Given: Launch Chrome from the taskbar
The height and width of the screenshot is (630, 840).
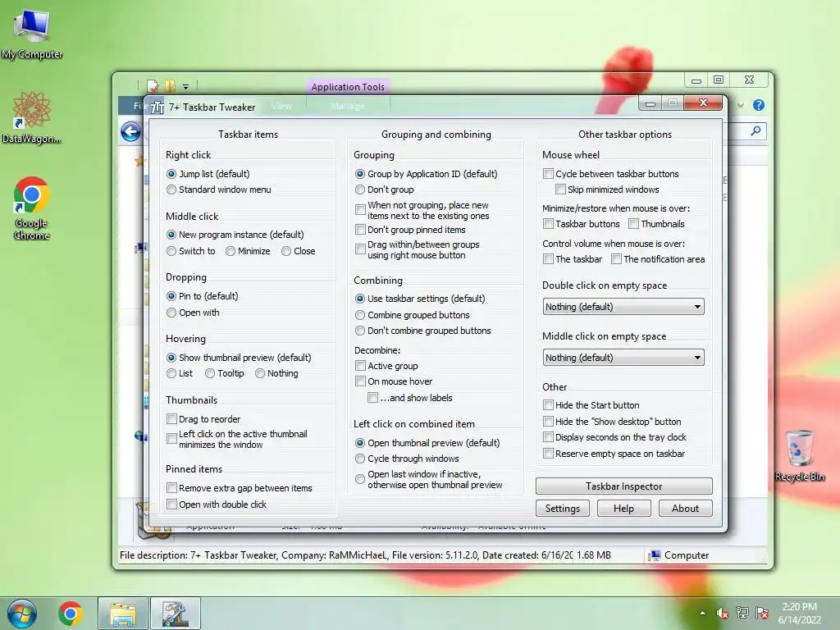Looking at the screenshot, I should tap(71, 614).
